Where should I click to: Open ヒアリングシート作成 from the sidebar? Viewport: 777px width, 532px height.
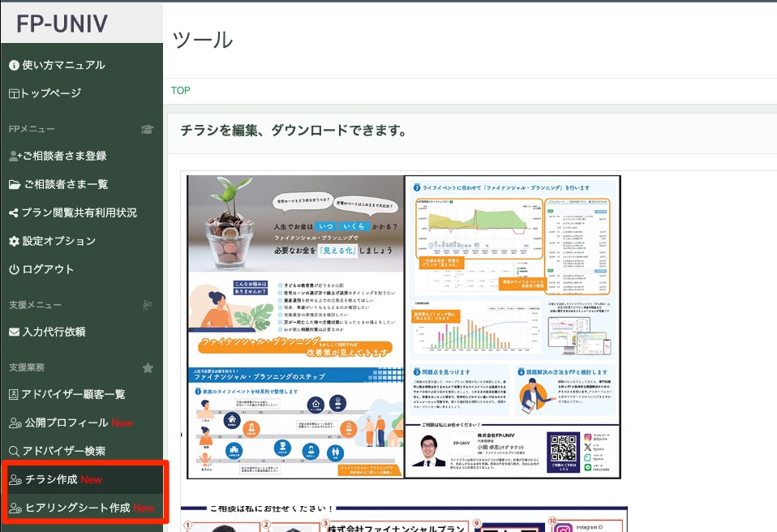pos(77,508)
